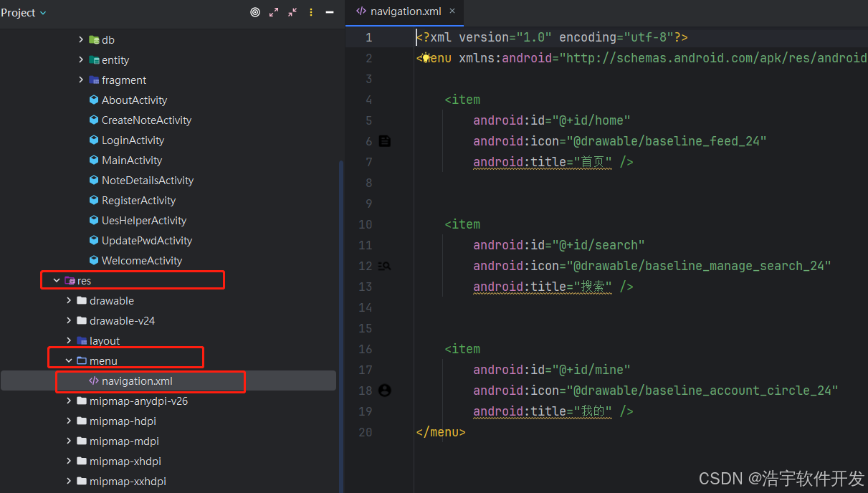Click the "@+id/home" value on line 5

tap(591, 120)
